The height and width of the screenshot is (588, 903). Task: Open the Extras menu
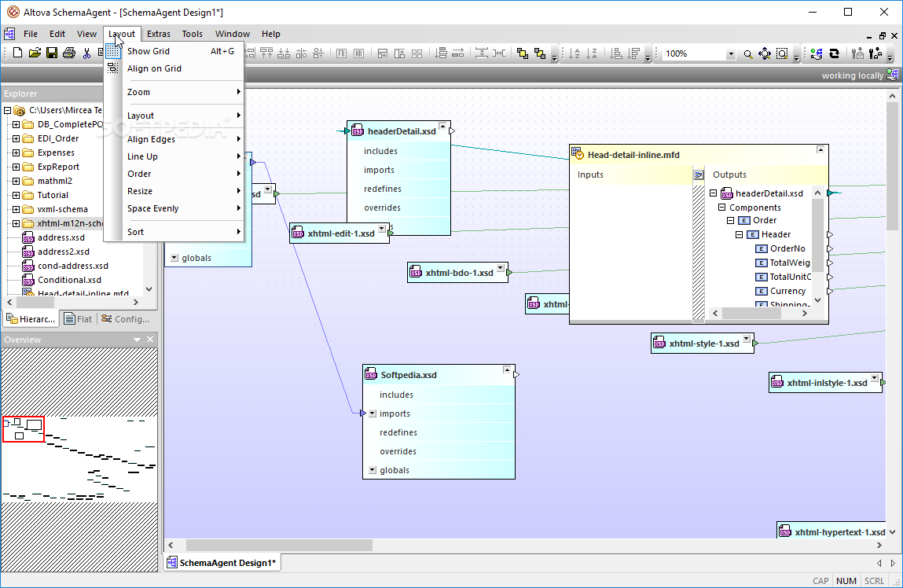click(x=159, y=34)
